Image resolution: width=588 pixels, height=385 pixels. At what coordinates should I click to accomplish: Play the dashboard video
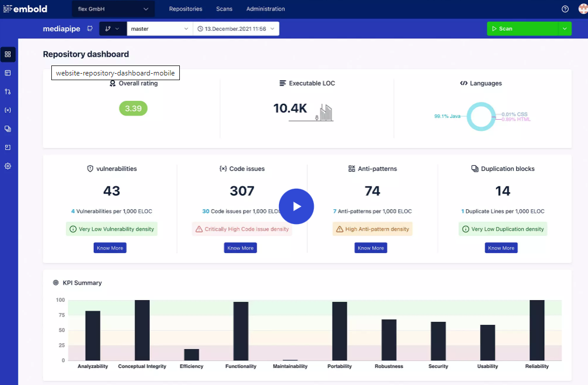(296, 206)
